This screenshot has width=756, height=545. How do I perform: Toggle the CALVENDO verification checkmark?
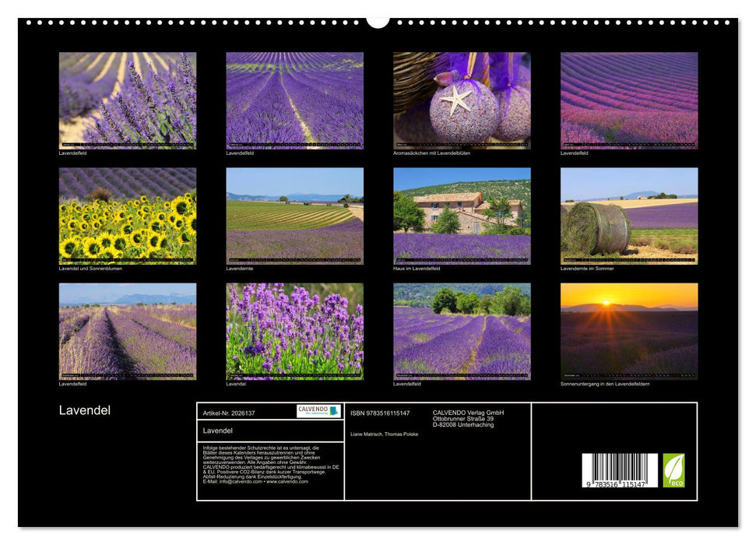pos(335,412)
